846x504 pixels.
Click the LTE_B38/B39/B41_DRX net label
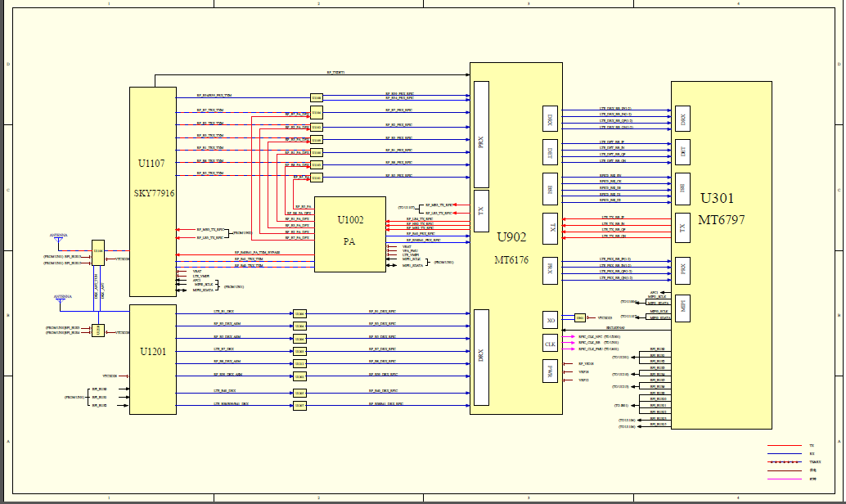tap(231, 403)
